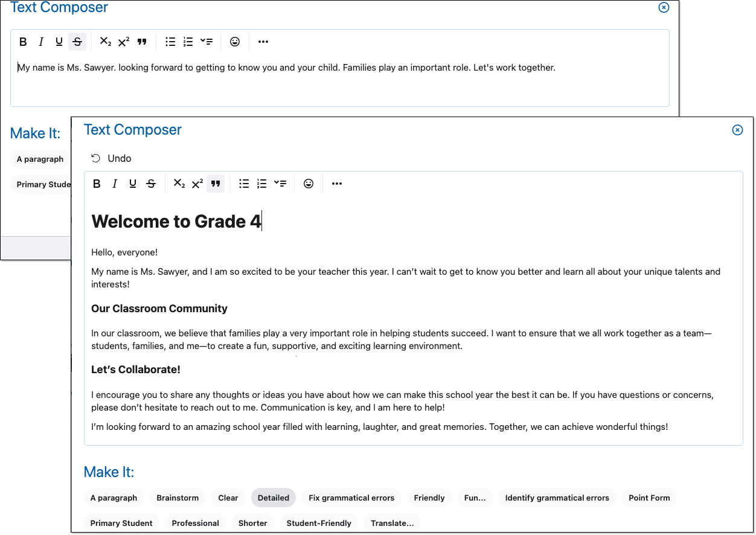This screenshot has width=756, height=535.
Task: Toggle Underline in the front composer toolbar
Action: tap(133, 184)
